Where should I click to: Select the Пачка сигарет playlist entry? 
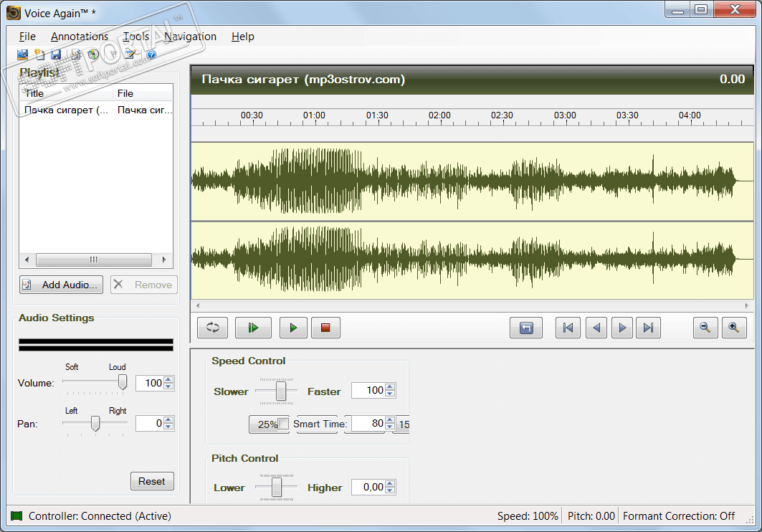[x=96, y=110]
